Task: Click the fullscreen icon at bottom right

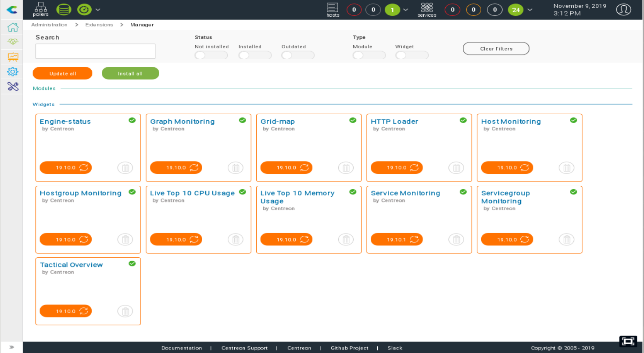Action: click(628, 342)
